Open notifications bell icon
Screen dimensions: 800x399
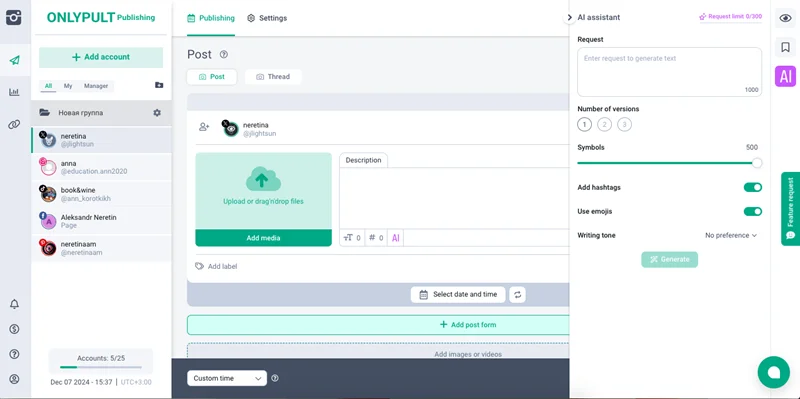14,304
